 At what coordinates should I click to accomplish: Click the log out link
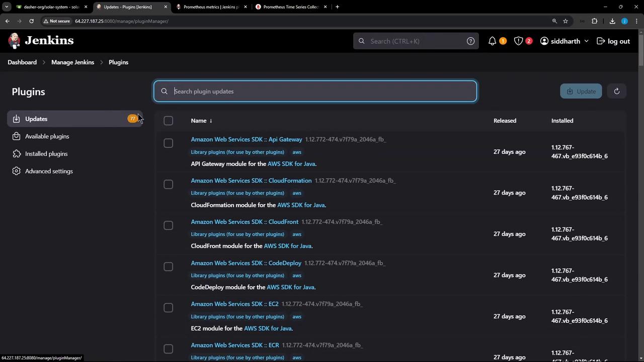tap(613, 41)
